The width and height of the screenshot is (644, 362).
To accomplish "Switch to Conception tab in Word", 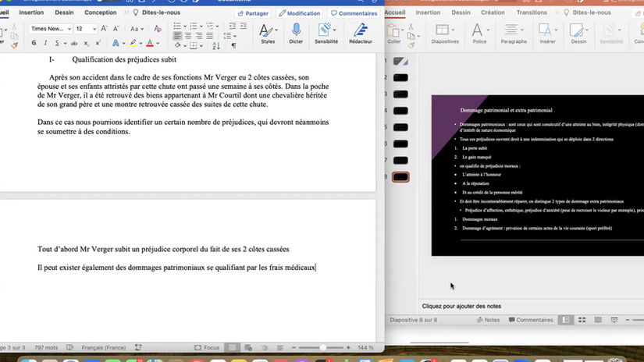I will (101, 12).
